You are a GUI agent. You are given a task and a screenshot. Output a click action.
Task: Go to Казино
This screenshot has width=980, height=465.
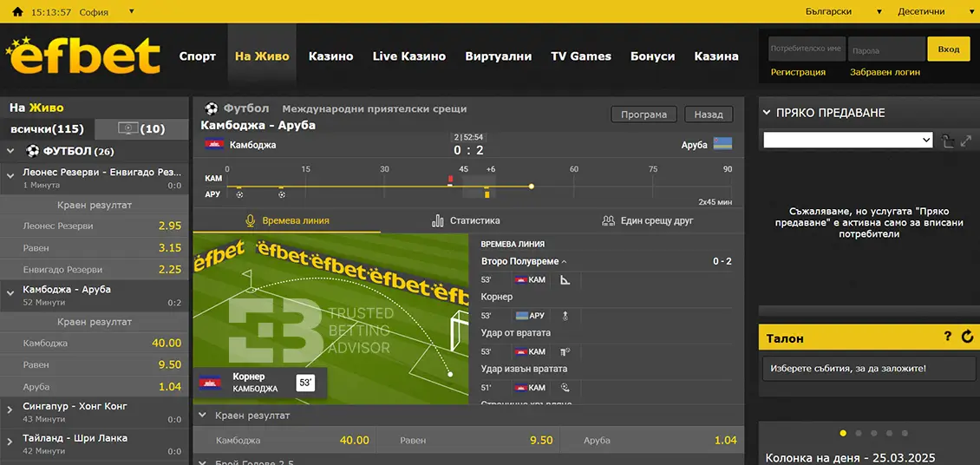[x=330, y=56]
